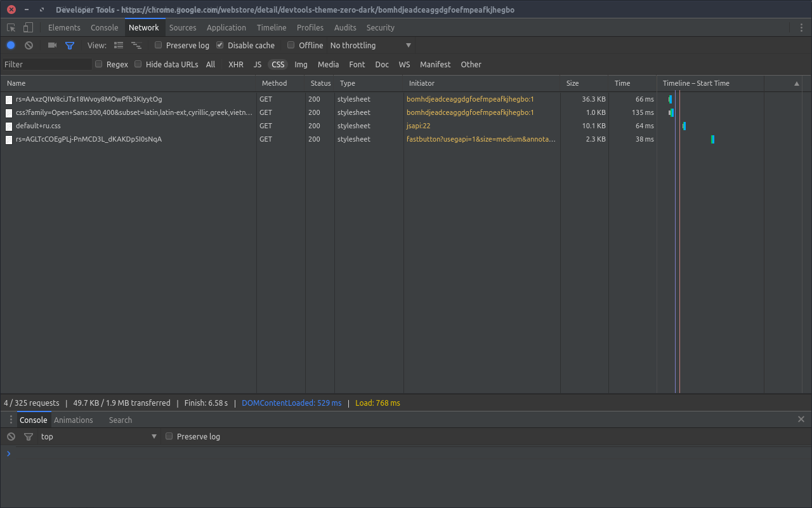Toggle the device toolbar icon
The width and height of the screenshot is (812, 508).
point(28,27)
